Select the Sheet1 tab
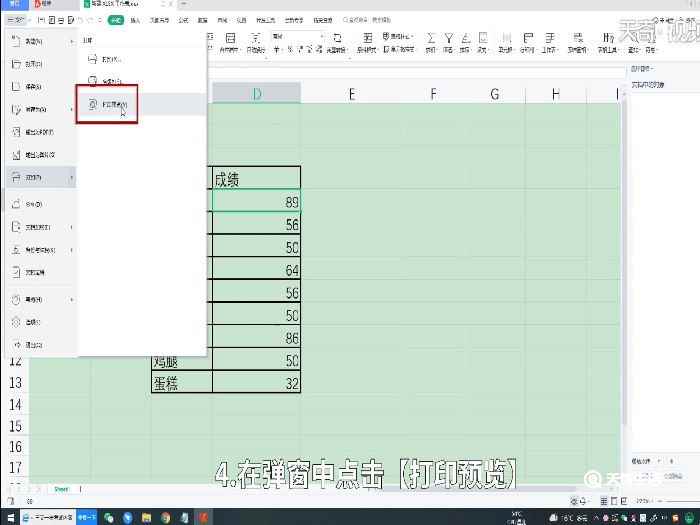 point(61,489)
